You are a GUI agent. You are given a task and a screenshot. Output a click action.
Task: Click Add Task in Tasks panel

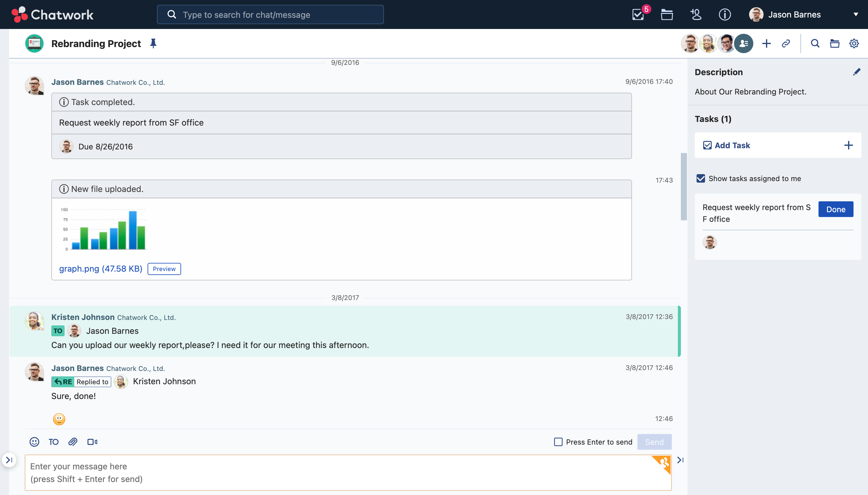(x=732, y=145)
